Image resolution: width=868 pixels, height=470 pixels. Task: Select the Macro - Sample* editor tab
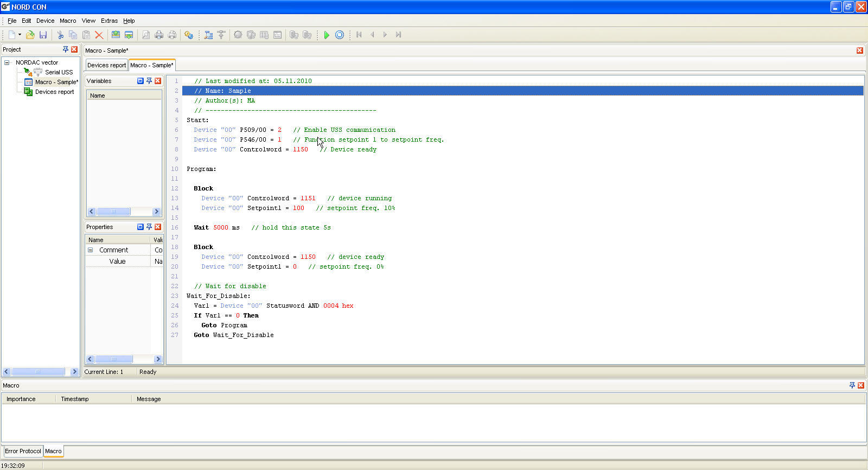click(x=152, y=65)
